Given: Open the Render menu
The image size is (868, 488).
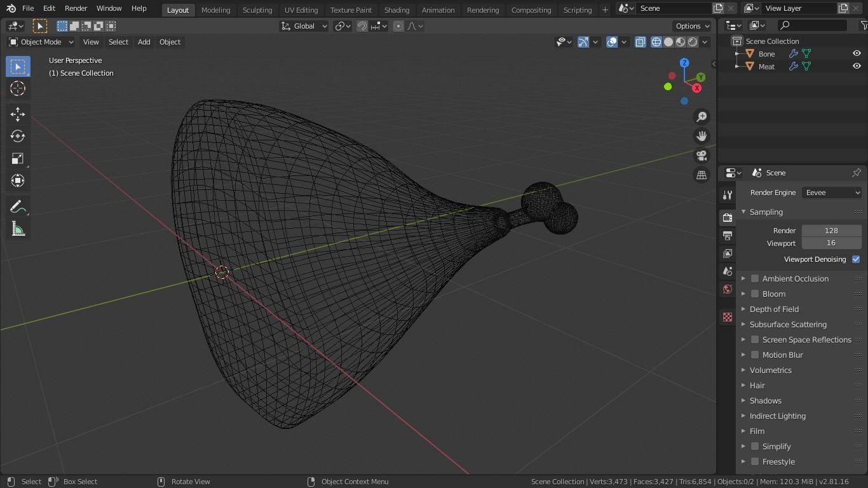Looking at the screenshot, I should (x=76, y=8).
